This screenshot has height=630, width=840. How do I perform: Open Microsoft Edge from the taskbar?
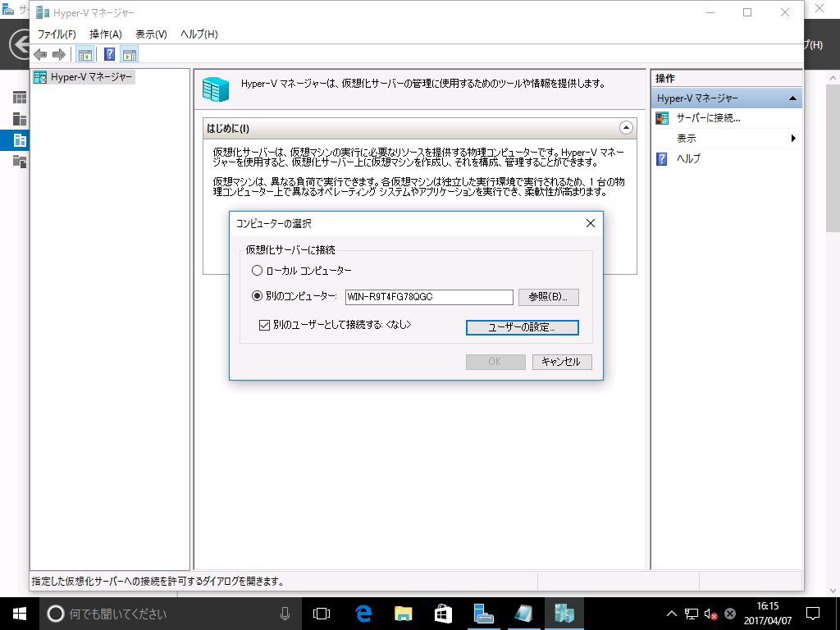(x=364, y=613)
